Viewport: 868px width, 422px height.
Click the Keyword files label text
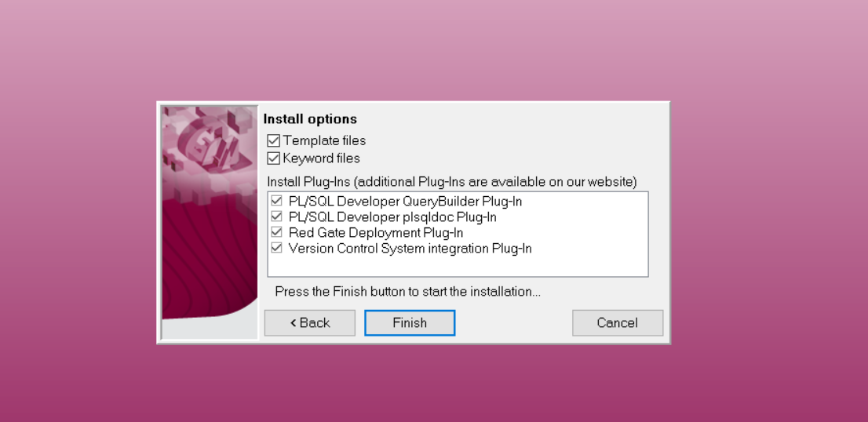321,158
